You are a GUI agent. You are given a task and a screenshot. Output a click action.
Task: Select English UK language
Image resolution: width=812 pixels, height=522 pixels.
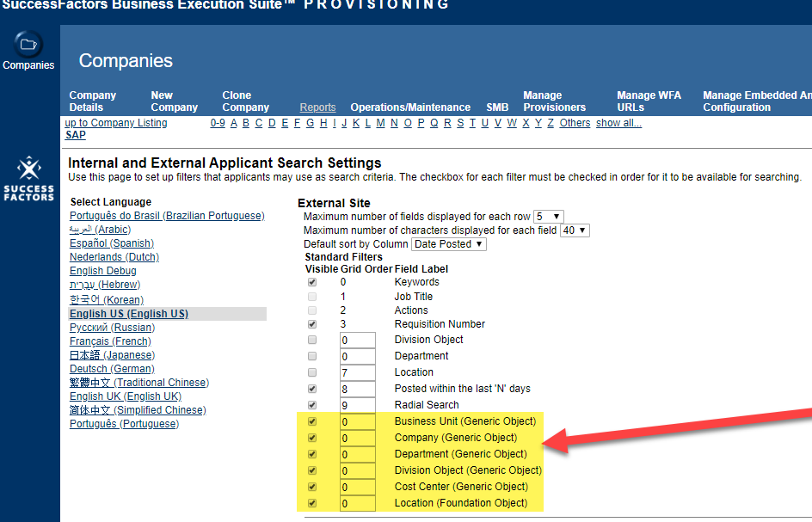click(x=126, y=396)
